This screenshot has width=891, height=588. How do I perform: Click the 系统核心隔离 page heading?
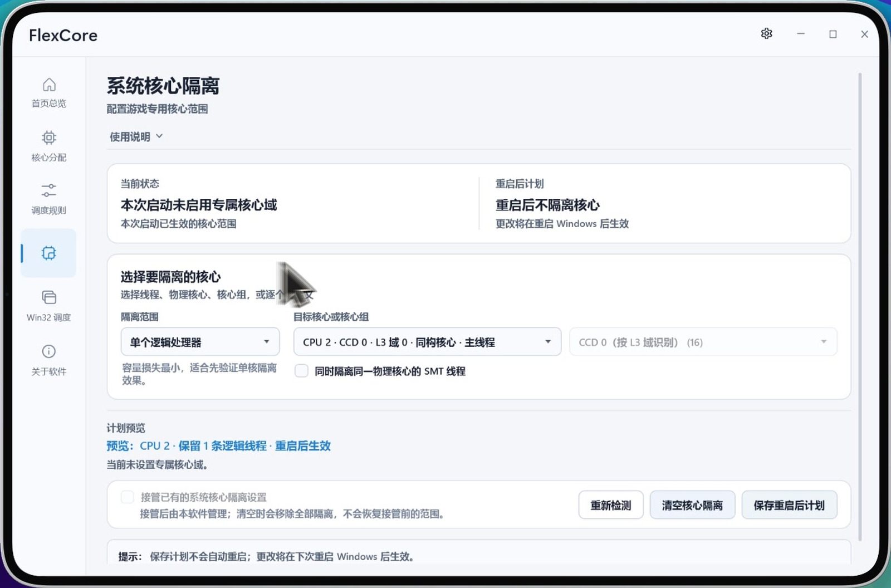[163, 86]
